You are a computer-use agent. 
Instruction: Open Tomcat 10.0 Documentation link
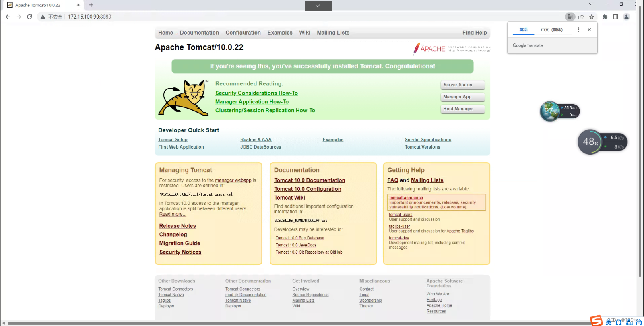click(x=310, y=180)
